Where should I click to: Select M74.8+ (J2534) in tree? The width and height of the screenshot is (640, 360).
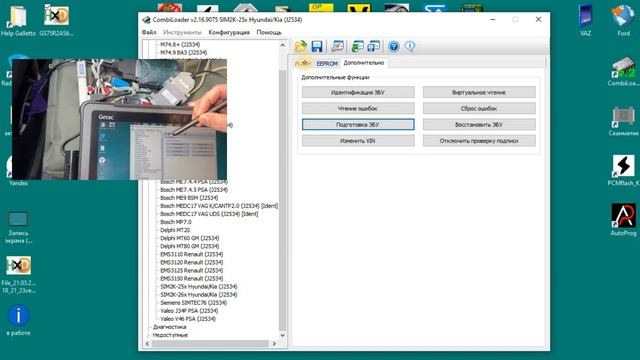coord(180,44)
